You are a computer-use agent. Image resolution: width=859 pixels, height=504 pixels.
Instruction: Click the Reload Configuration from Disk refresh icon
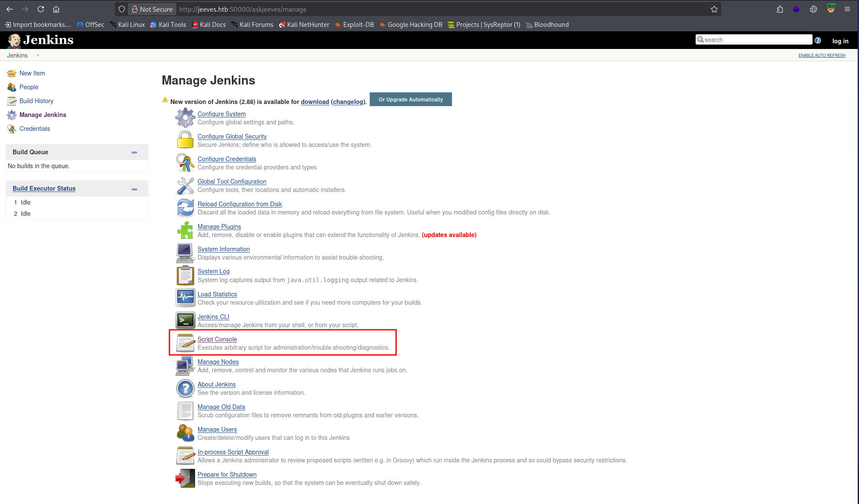click(185, 207)
